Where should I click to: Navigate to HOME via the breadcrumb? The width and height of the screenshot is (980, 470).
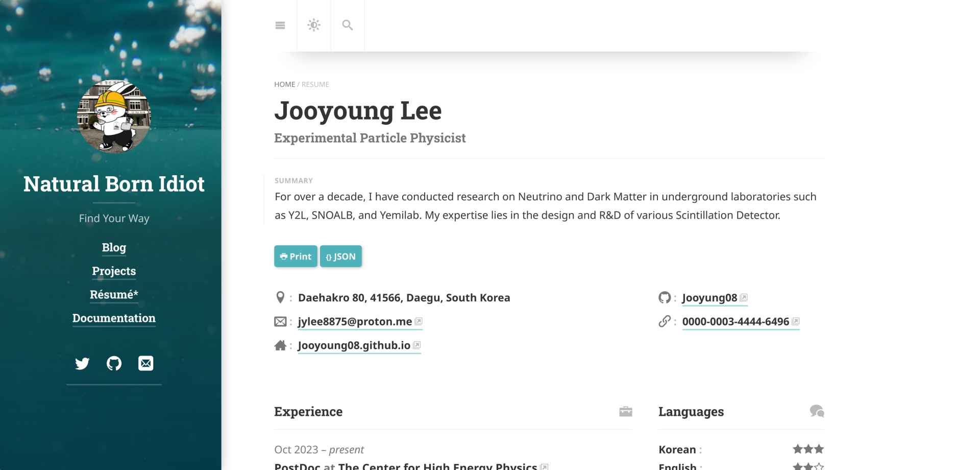pos(284,84)
